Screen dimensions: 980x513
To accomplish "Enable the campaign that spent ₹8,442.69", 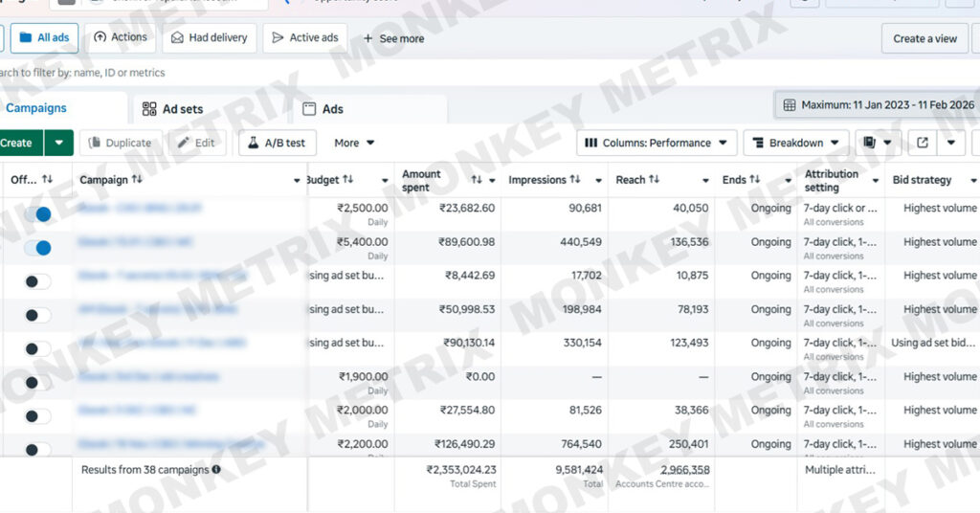I will (37, 281).
